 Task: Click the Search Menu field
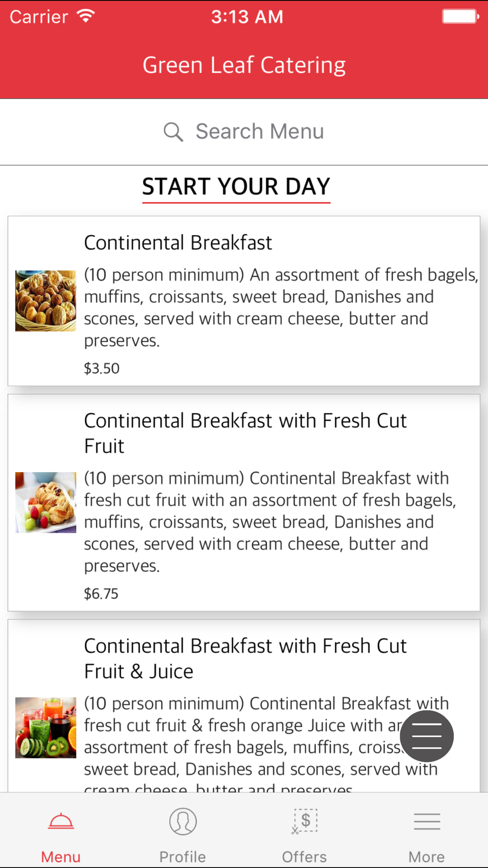point(244,132)
